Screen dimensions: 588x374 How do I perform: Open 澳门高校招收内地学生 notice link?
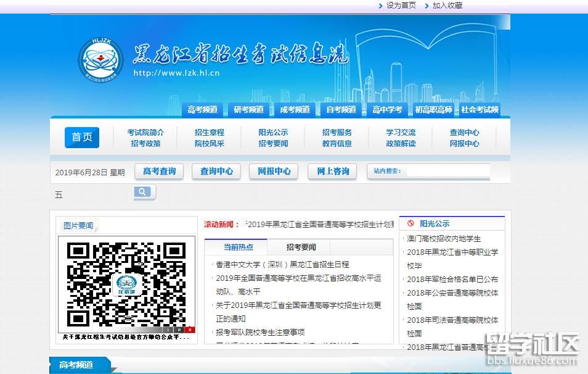444,238
